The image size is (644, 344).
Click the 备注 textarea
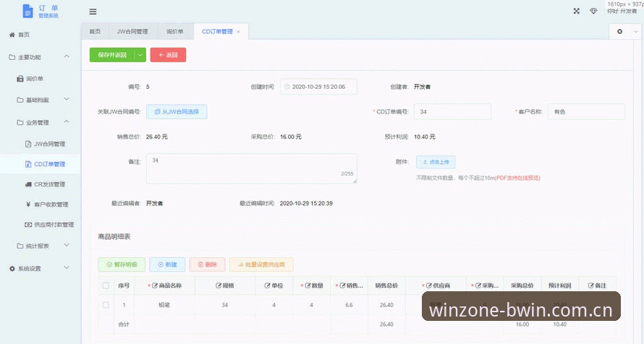(251, 168)
